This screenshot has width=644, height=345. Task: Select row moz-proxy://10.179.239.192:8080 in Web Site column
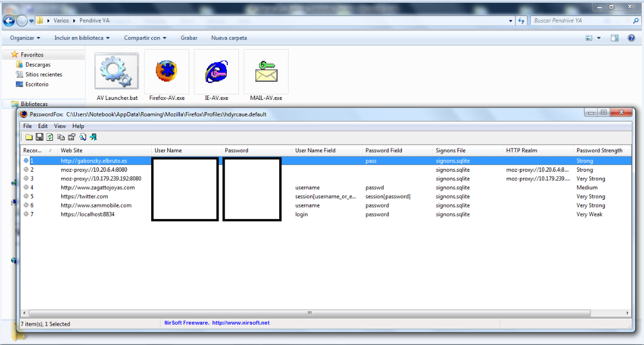[x=101, y=179]
